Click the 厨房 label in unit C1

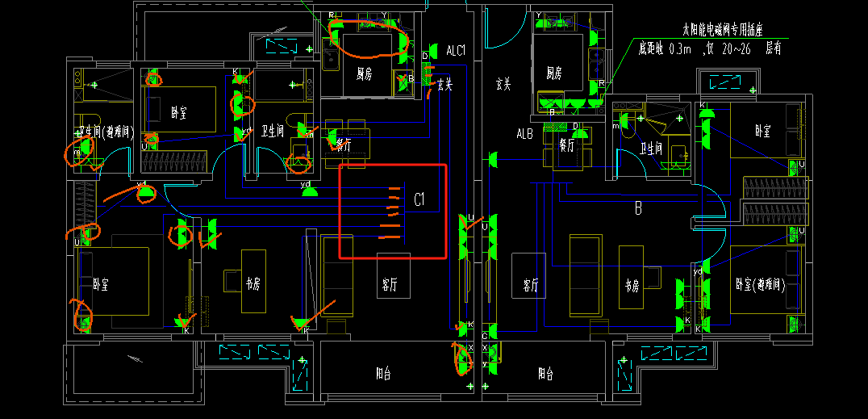coord(363,73)
